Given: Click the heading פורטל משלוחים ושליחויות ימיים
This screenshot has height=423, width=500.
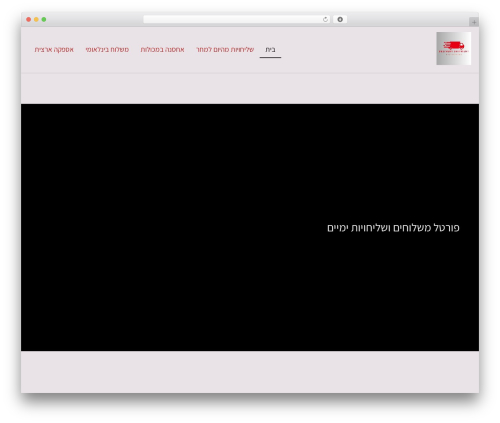Looking at the screenshot, I should [393, 228].
